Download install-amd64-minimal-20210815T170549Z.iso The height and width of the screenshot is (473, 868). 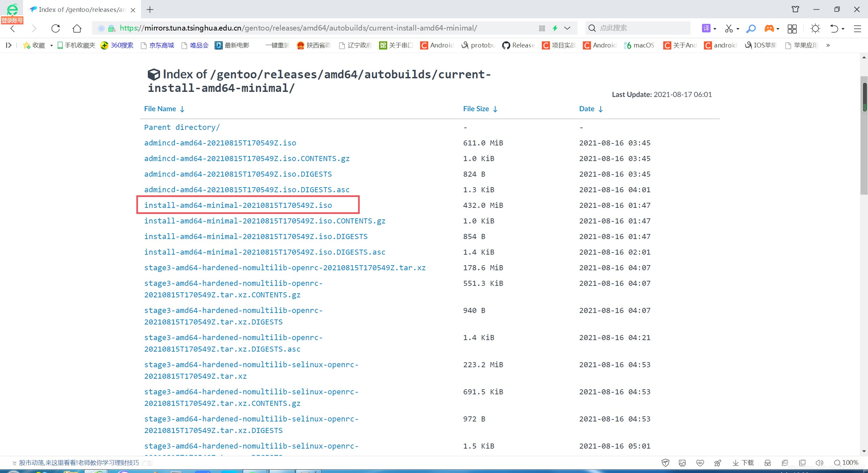point(238,205)
